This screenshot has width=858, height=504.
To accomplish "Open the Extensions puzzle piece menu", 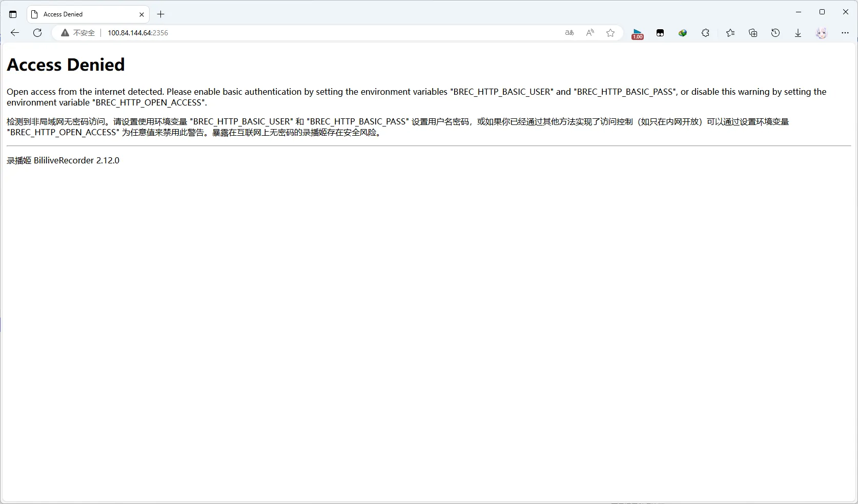I will (705, 33).
